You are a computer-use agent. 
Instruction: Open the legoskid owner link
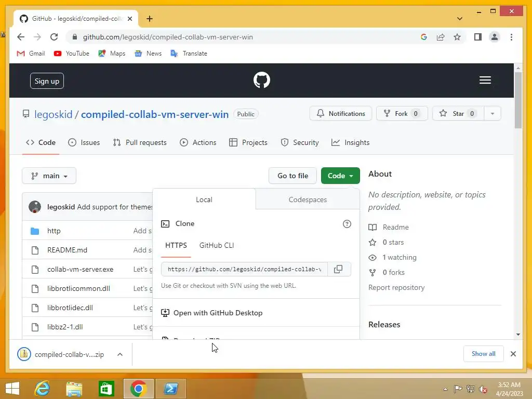coord(54,114)
